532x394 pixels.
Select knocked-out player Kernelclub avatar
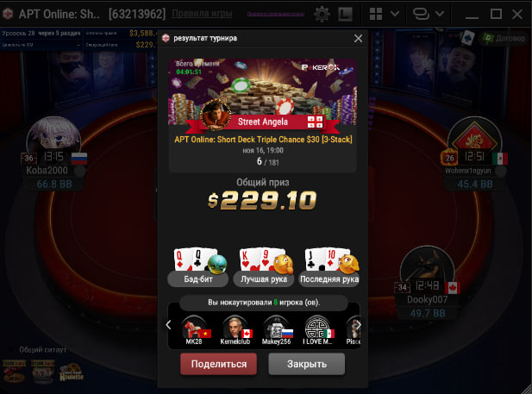235,328
